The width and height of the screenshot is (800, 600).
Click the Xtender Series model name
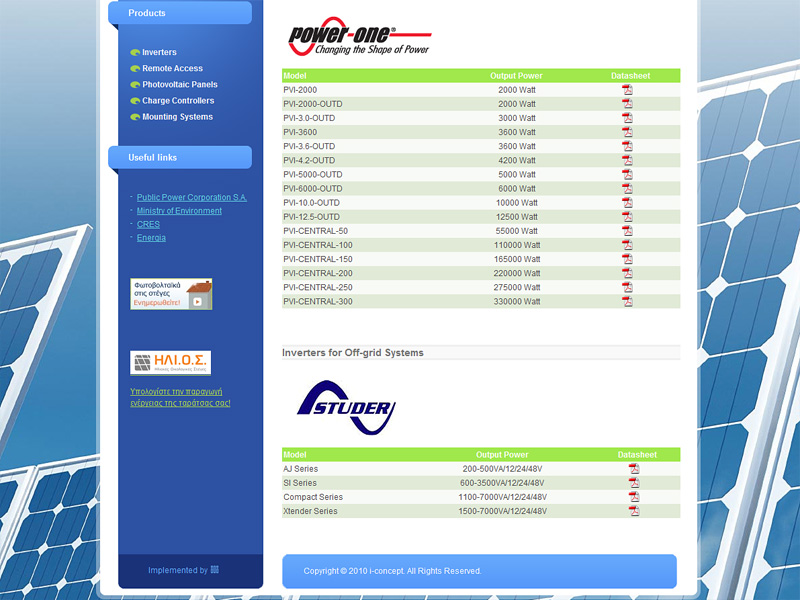(x=310, y=511)
